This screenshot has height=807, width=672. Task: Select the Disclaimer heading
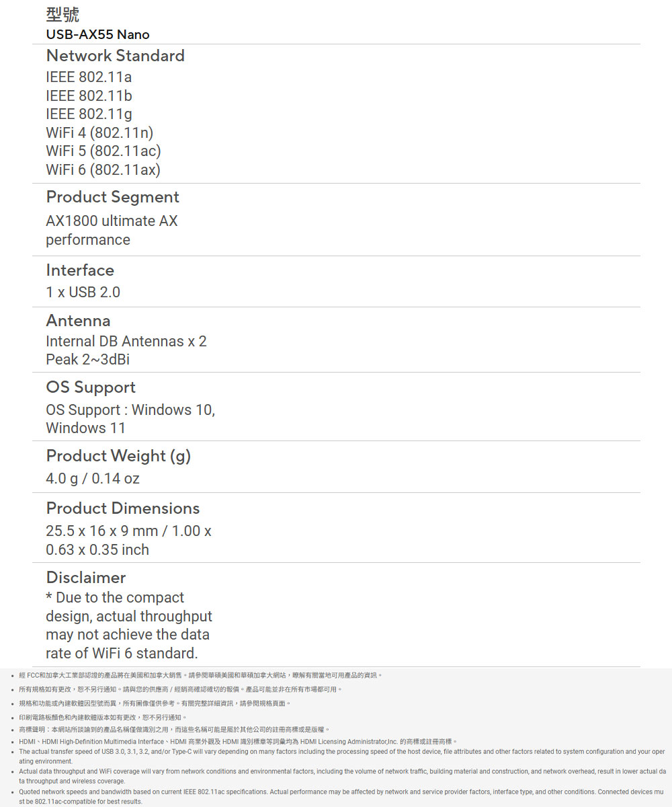pyautogui.click(x=86, y=578)
